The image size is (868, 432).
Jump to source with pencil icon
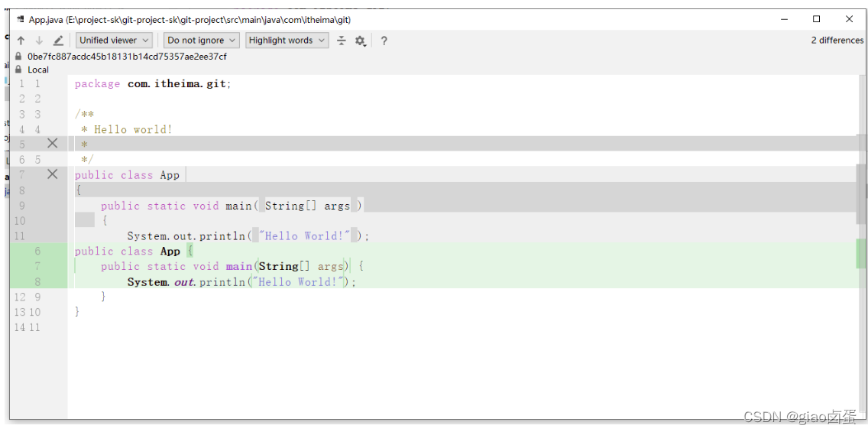pos(58,41)
